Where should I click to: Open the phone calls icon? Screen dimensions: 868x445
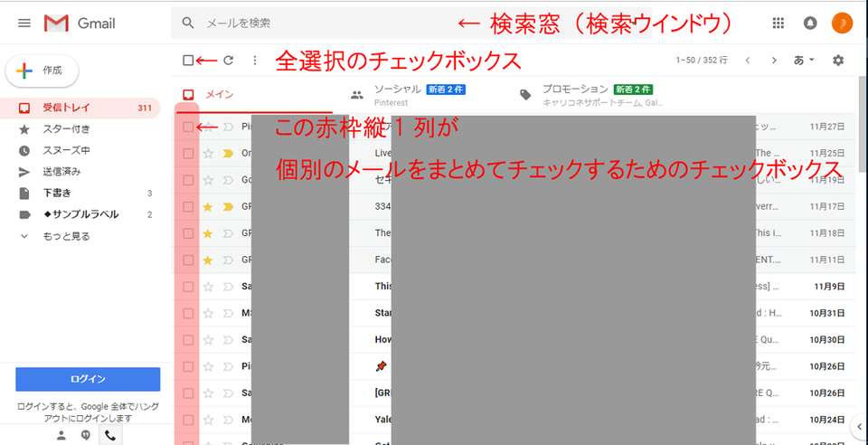point(110,435)
